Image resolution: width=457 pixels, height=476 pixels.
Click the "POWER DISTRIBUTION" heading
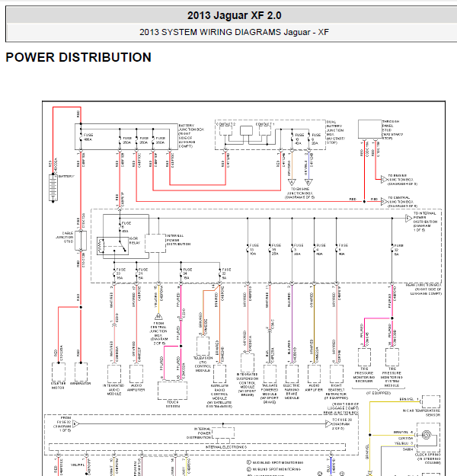[78, 57]
